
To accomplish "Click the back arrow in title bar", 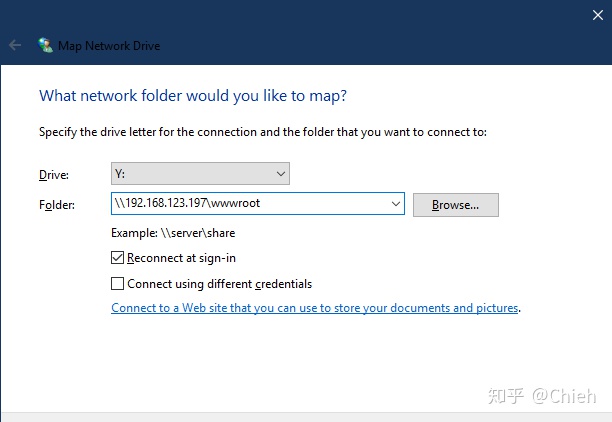I will pyautogui.click(x=15, y=45).
